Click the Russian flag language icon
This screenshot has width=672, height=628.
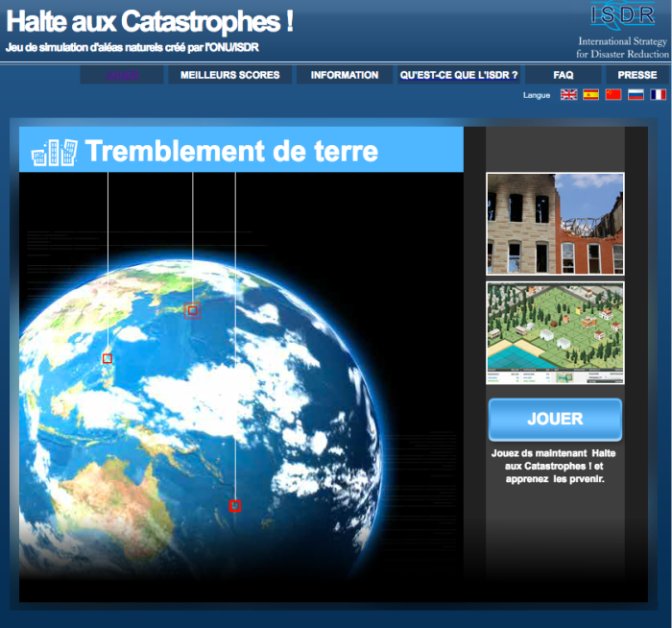pyautogui.click(x=636, y=95)
